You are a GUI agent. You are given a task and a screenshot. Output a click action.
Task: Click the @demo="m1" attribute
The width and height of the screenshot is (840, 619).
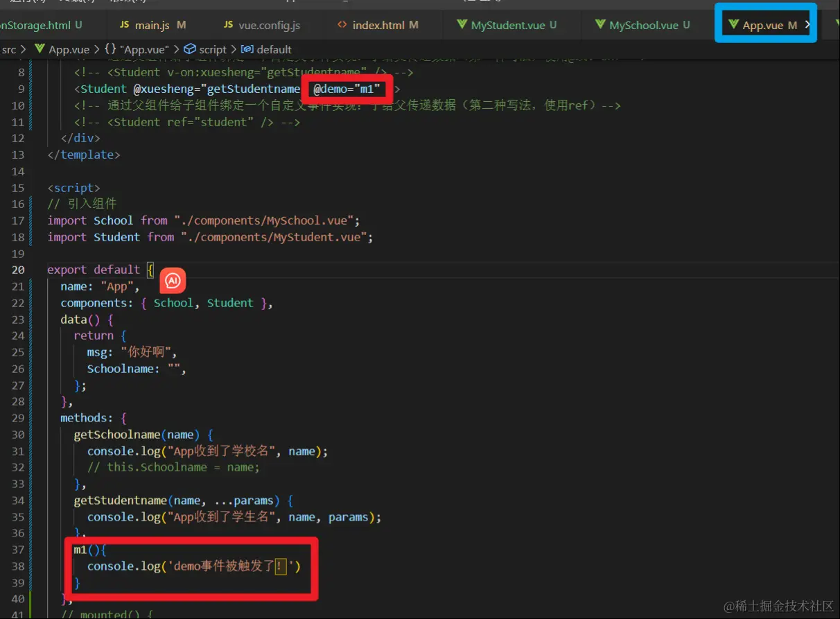(347, 89)
